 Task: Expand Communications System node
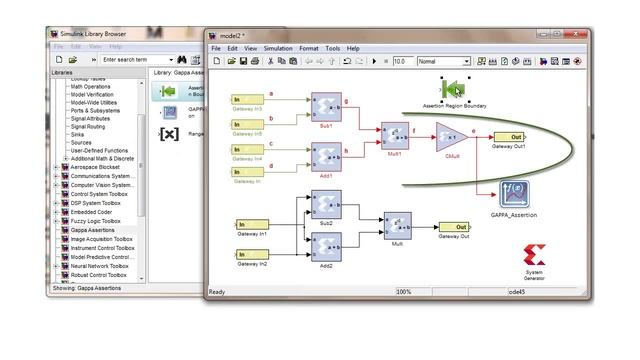click(56, 176)
